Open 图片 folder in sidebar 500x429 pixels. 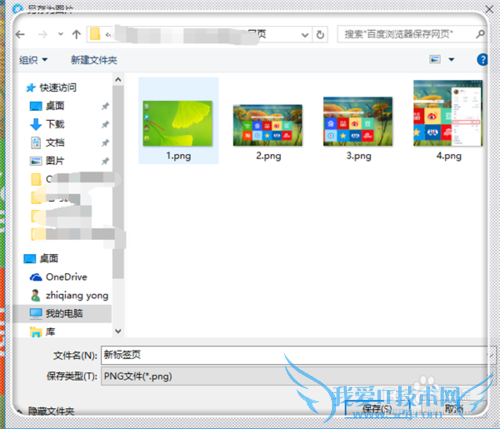pyautogui.click(x=55, y=161)
